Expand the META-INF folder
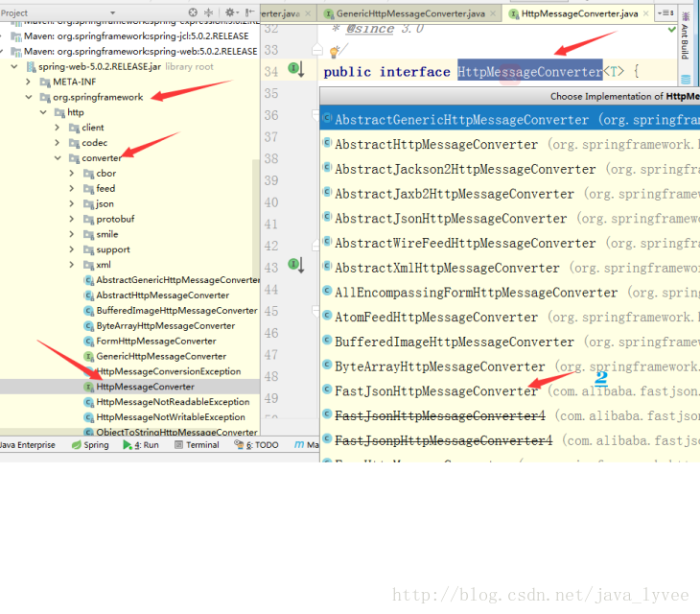 (28, 82)
